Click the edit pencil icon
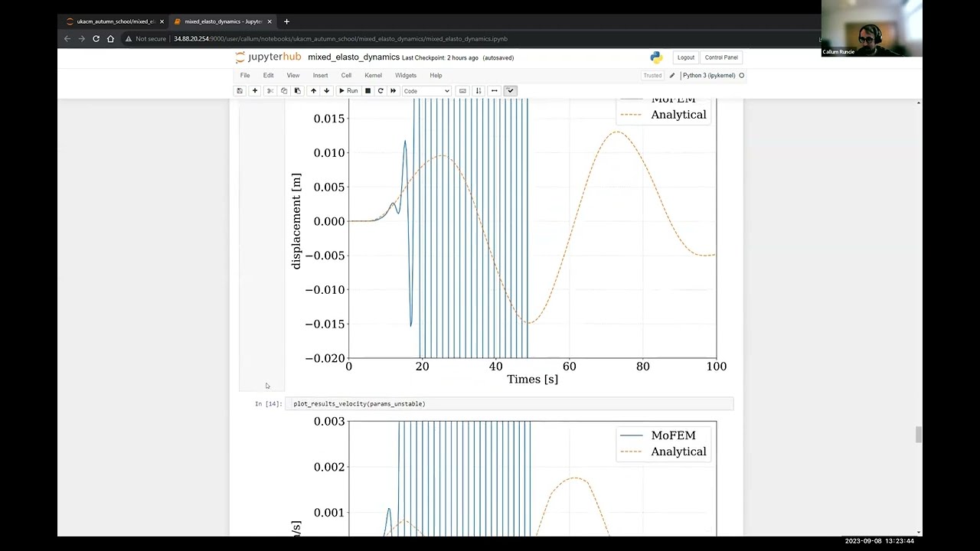This screenshot has height=551, width=980. click(672, 75)
